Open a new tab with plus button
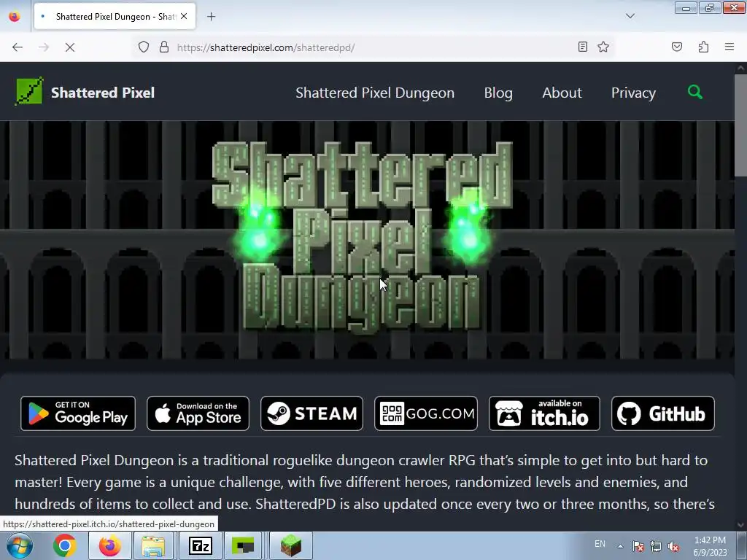 (211, 17)
